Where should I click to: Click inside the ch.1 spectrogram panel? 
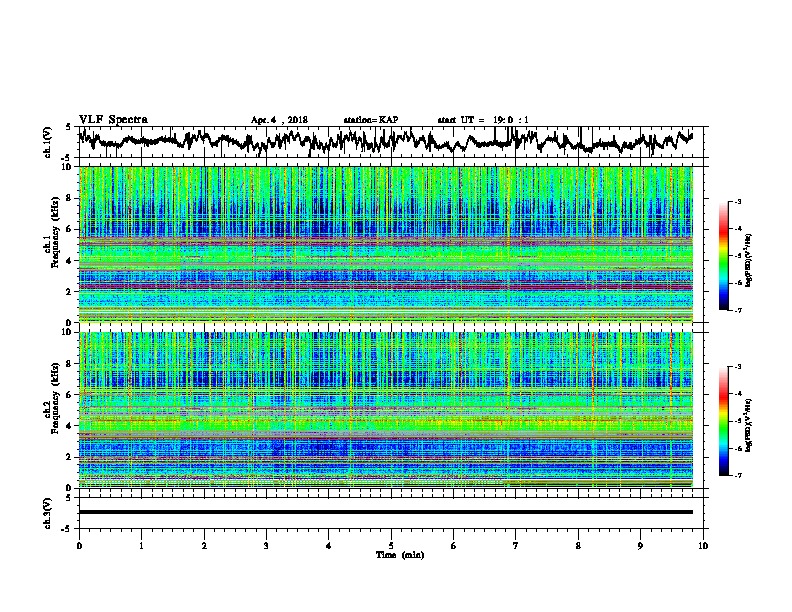point(385,244)
